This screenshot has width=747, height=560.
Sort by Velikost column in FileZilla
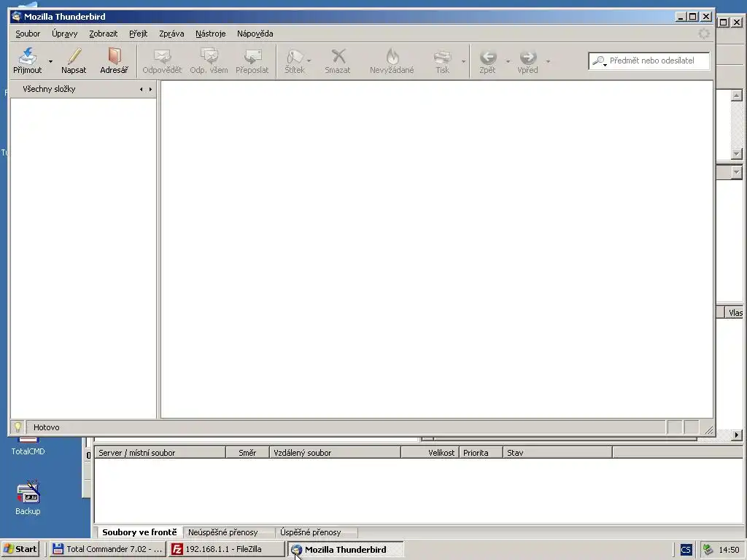pyautogui.click(x=430, y=452)
